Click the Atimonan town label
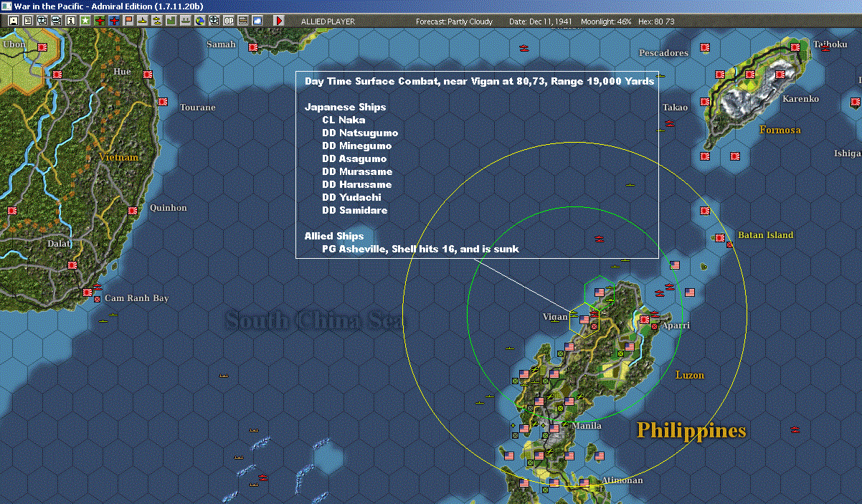Image resolution: width=862 pixels, height=504 pixels. click(622, 480)
